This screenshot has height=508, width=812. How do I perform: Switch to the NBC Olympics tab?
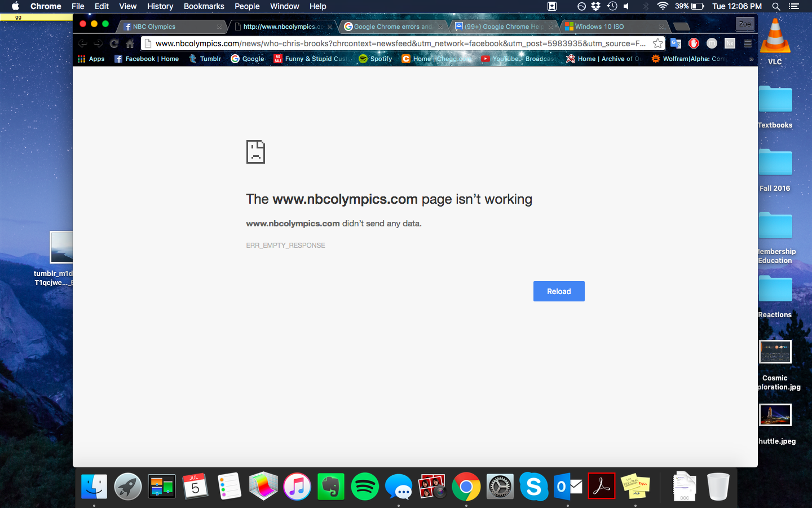(x=173, y=27)
